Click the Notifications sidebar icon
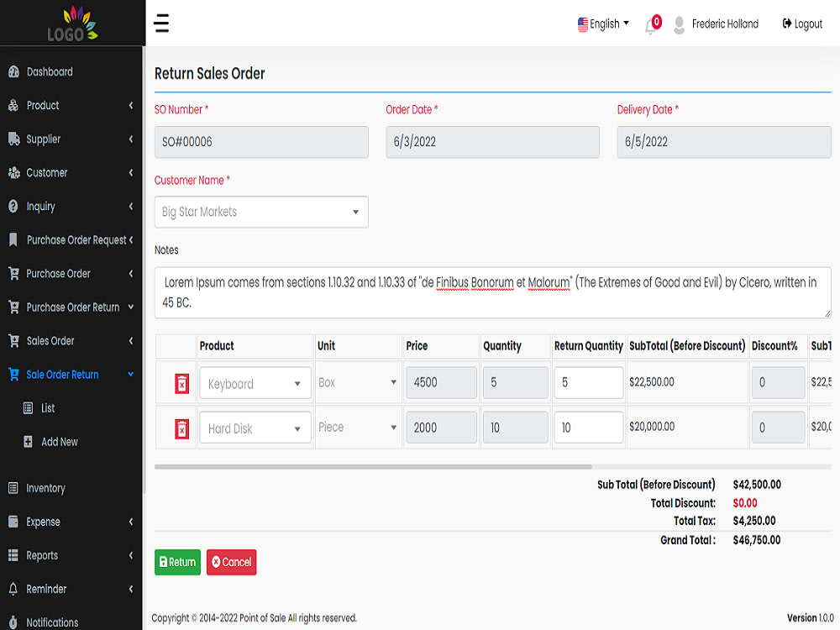 [13, 622]
